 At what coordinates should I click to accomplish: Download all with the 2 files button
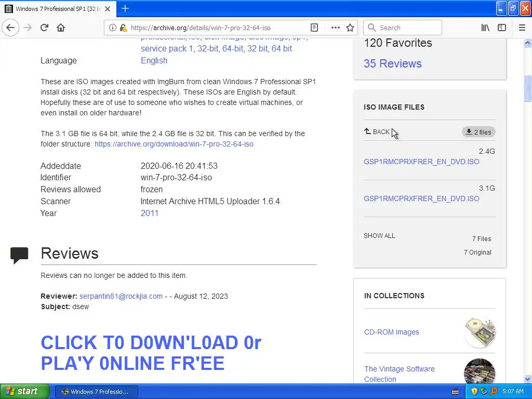[x=478, y=132]
